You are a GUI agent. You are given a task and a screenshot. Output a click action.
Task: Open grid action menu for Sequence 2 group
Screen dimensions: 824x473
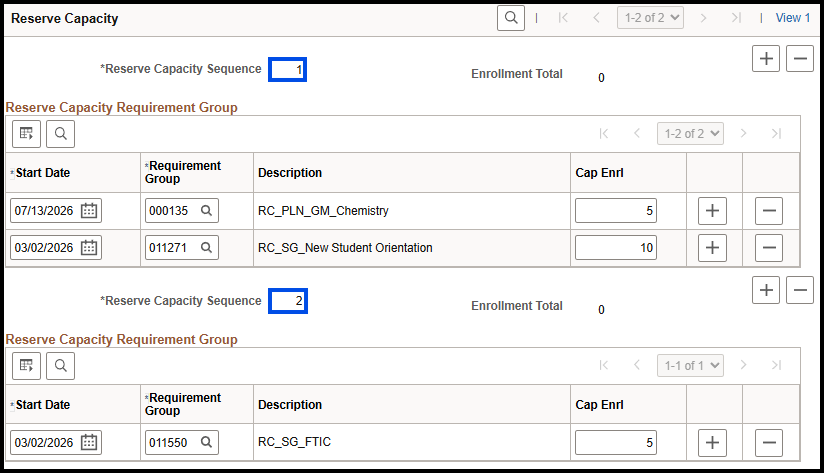pyautogui.click(x=26, y=365)
